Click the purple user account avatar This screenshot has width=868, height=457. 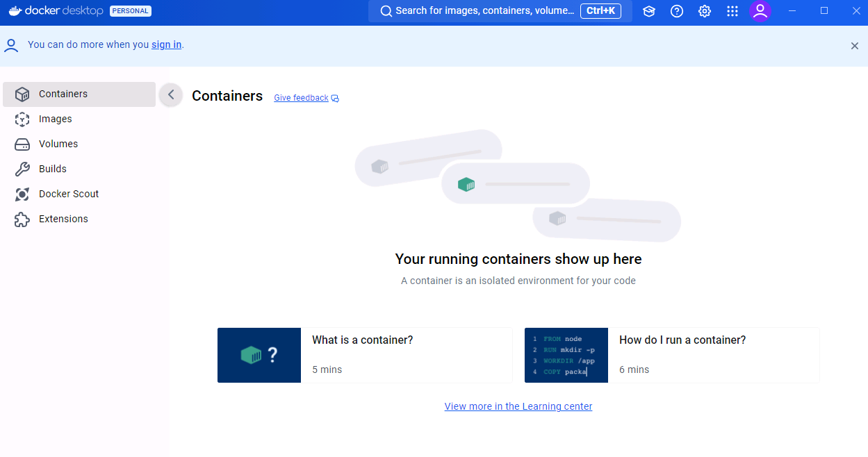pyautogui.click(x=760, y=11)
